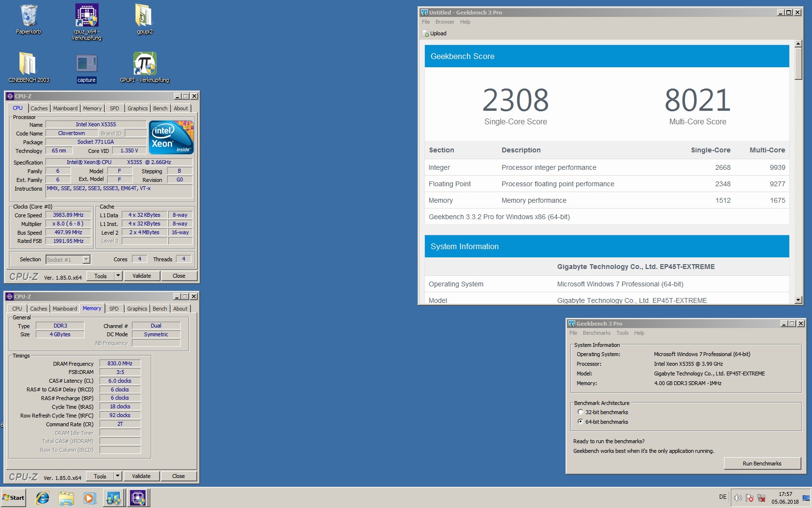Click the Integer row in Geekbench results
This screenshot has width=812, height=508.
[607, 167]
